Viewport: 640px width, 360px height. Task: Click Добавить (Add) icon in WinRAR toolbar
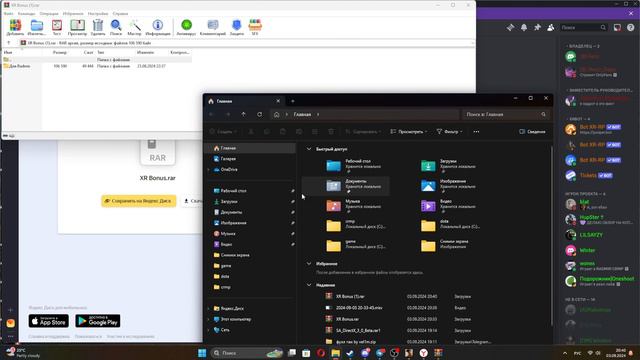(x=15, y=28)
